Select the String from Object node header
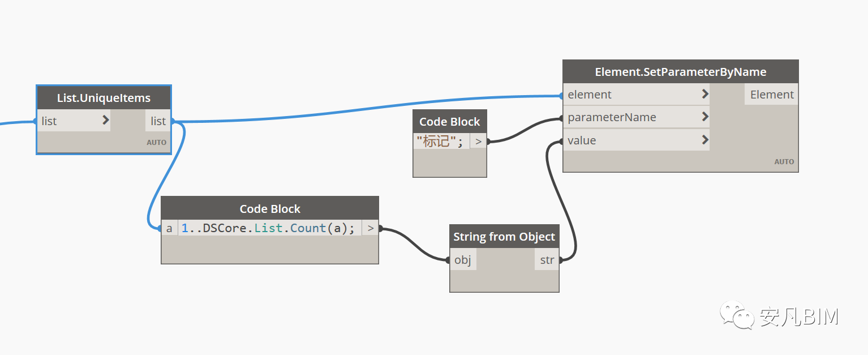868x355 pixels. pos(504,237)
